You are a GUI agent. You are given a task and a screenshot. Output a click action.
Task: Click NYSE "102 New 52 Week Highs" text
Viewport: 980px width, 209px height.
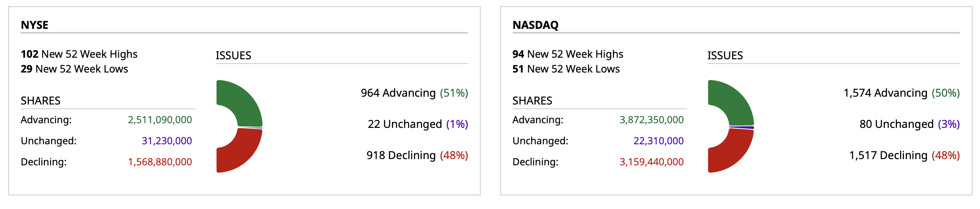[79, 54]
